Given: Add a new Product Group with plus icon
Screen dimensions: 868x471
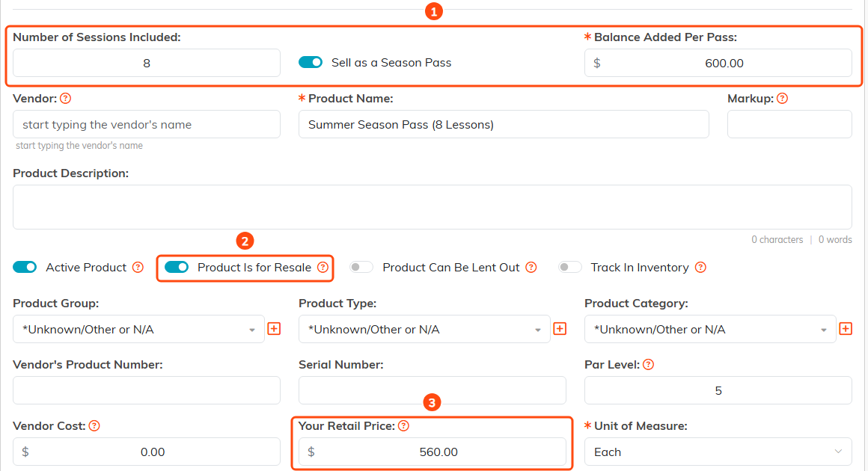Looking at the screenshot, I should [x=274, y=329].
